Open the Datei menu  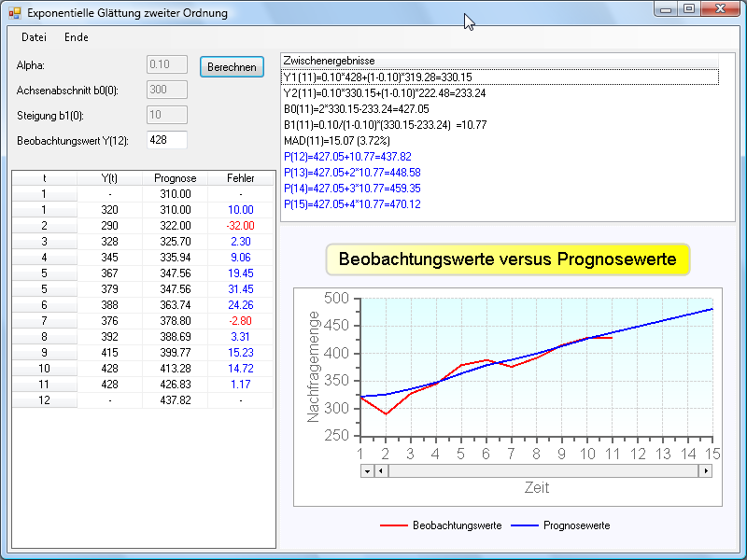coord(34,37)
